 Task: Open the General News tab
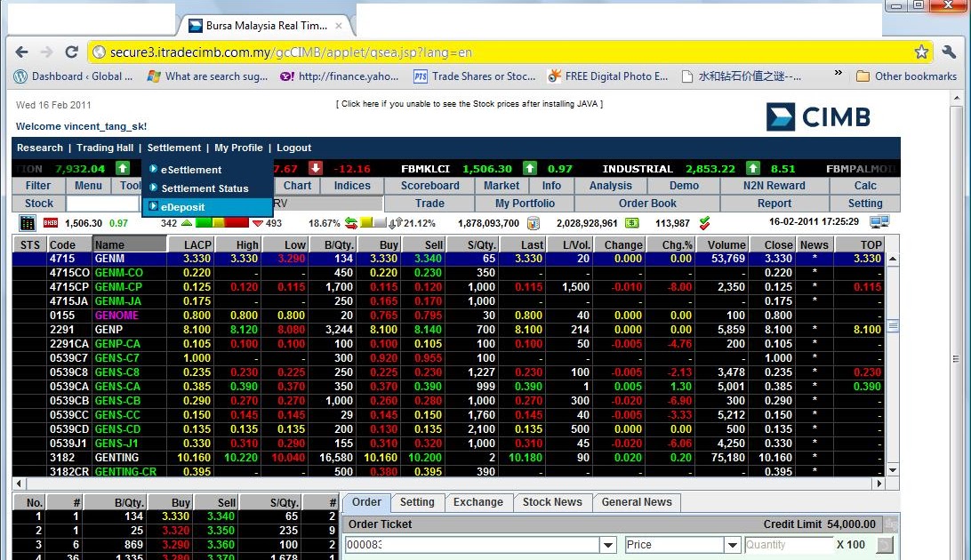click(637, 502)
